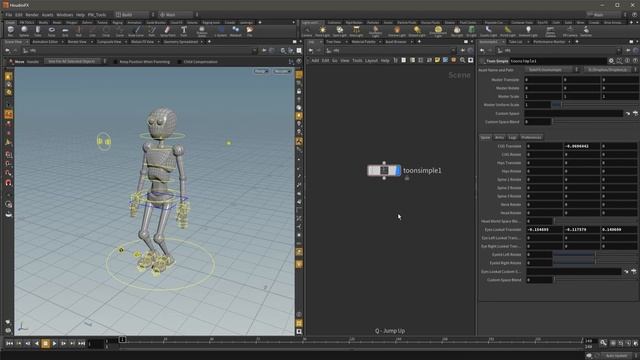
Task: Toggle display flag on toonsimple1 node
Action: click(x=398, y=171)
